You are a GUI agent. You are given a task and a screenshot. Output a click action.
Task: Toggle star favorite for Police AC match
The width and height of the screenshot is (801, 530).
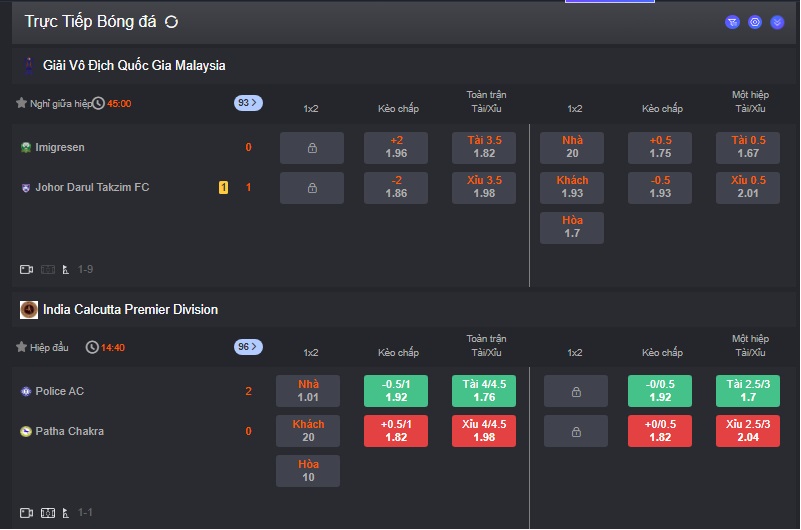(x=21, y=347)
